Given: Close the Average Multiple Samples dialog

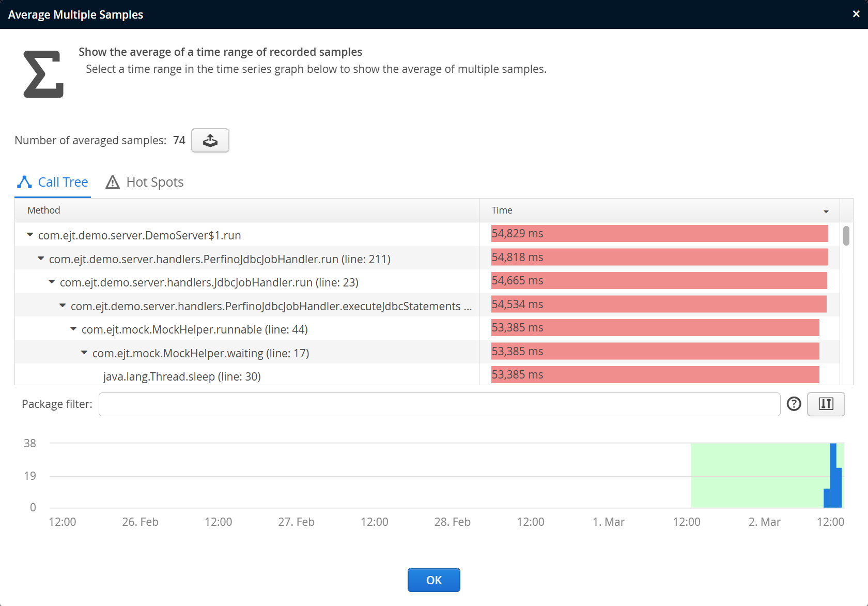Looking at the screenshot, I should 856,14.
